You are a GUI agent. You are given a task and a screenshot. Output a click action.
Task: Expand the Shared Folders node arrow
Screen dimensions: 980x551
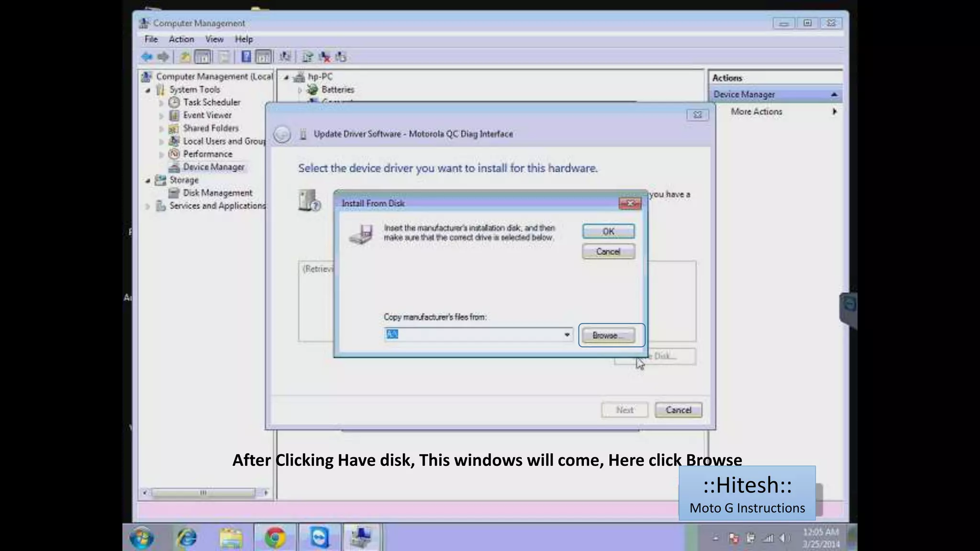161,129
